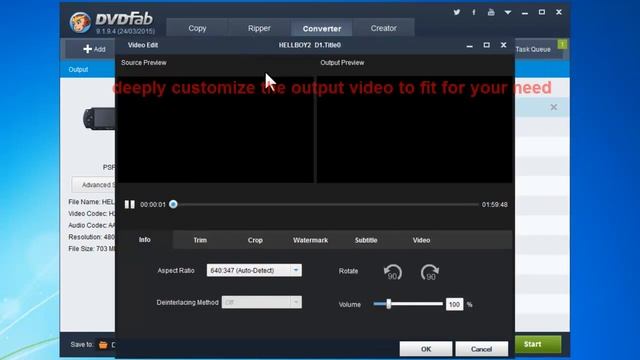Open the Watermark tab
The height and width of the screenshot is (360, 640).
310,240
